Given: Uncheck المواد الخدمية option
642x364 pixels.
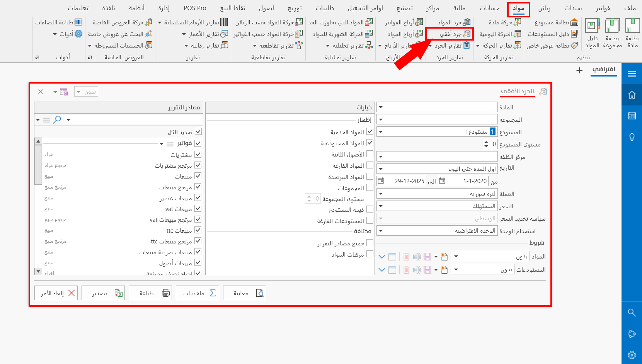Looking at the screenshot, I should [370, 131].
